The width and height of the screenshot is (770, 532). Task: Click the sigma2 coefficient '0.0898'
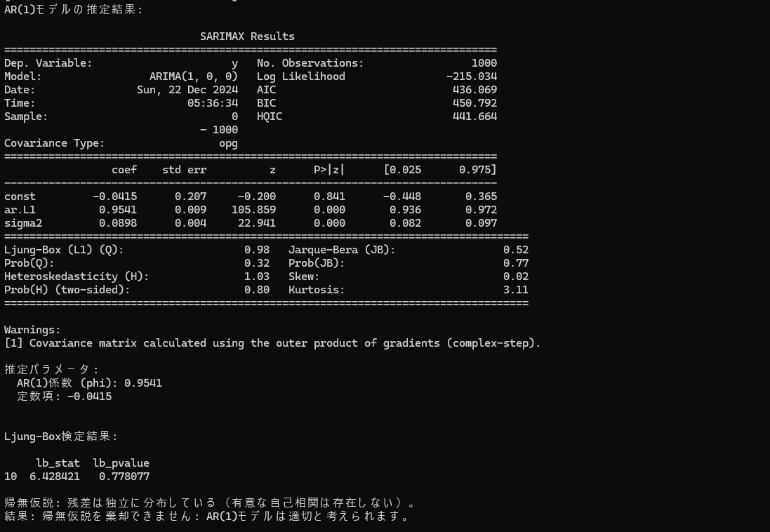point(118,223)
